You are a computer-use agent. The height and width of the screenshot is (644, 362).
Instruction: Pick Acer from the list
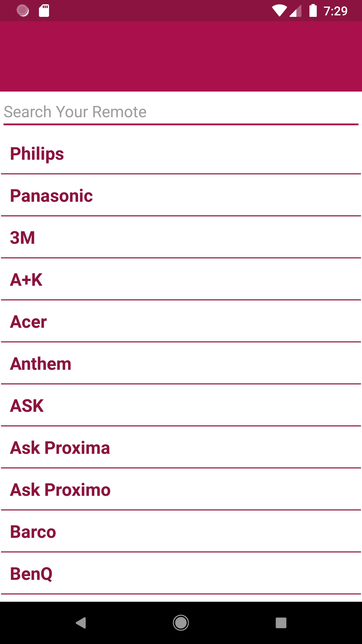tap(181, 322)
